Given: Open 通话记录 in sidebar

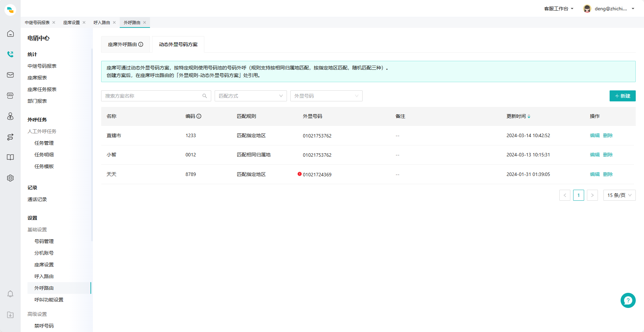Looking at the screenshot, I should [37, 199].
